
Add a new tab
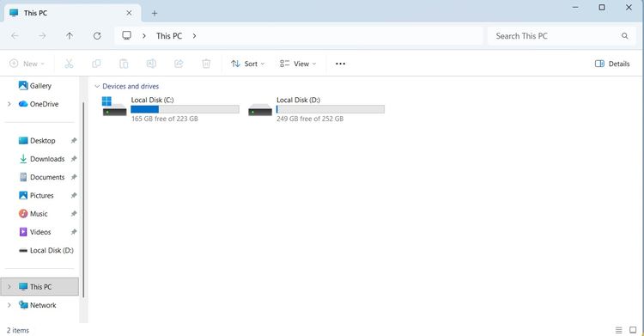pyautogui.click(x=155, y=13)
